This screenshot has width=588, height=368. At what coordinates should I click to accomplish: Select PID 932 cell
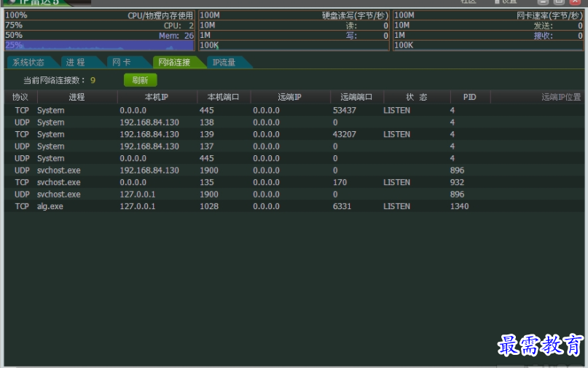(457, 182)
